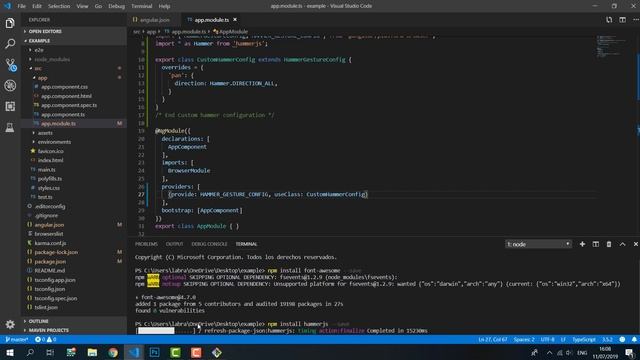Screen dimensions: 640x360
Task: Expand the environments folder
Action: pos(74,142)
